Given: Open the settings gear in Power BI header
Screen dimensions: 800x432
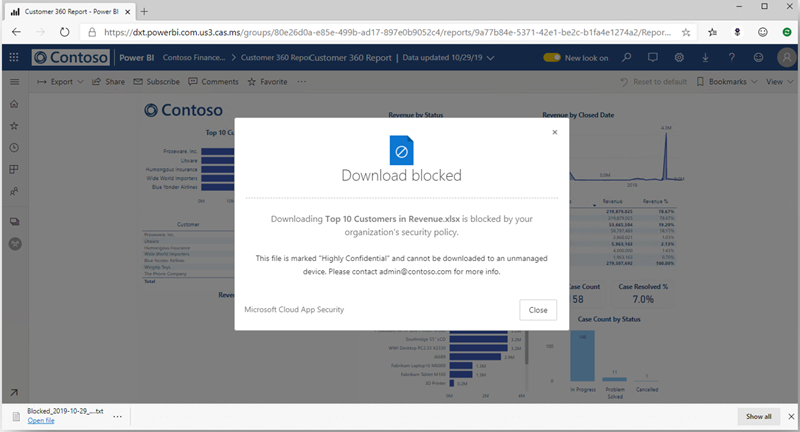Looking at the screenshot, I should click(680, 58).
